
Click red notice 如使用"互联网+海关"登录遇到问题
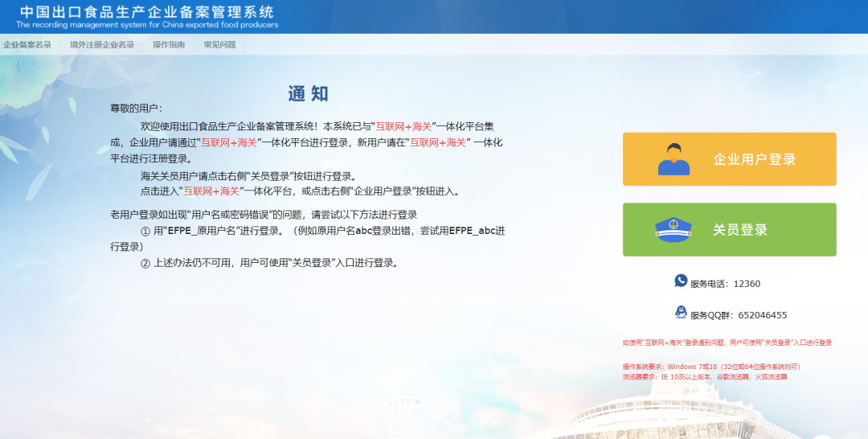pyautogui.click(x=727, y=343)
